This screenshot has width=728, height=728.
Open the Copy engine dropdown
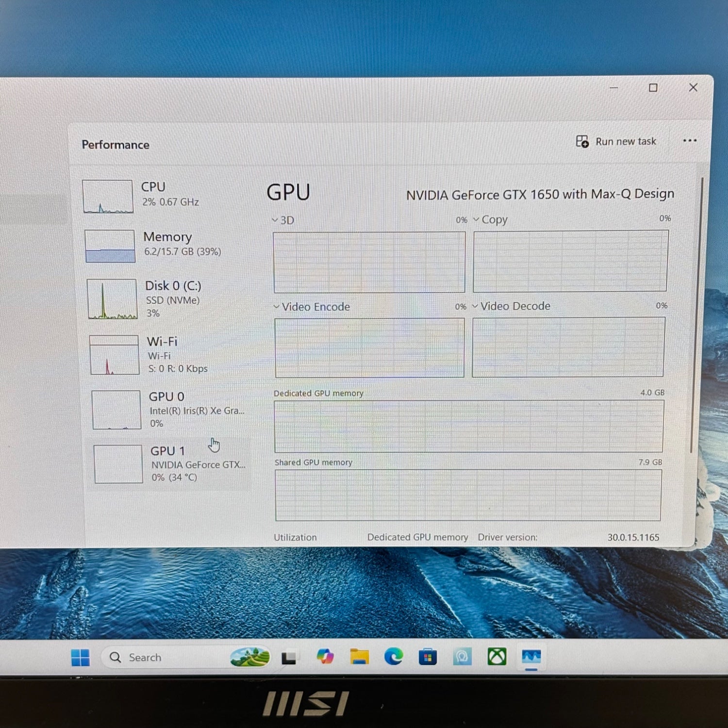(490, 219)
